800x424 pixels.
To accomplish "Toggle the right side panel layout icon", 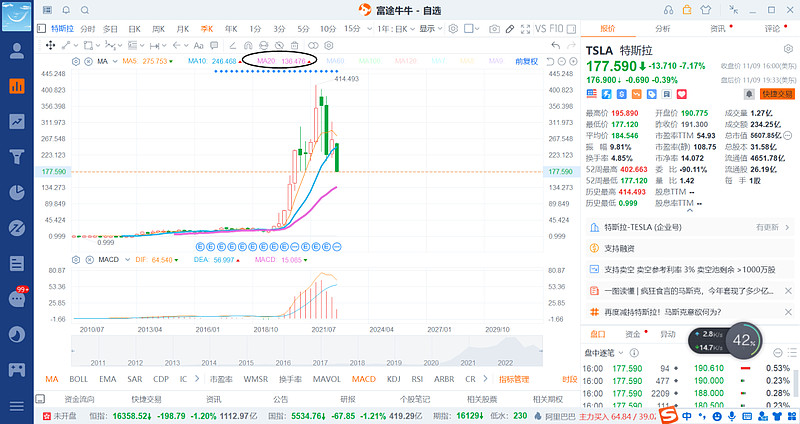I will [571, 29].
